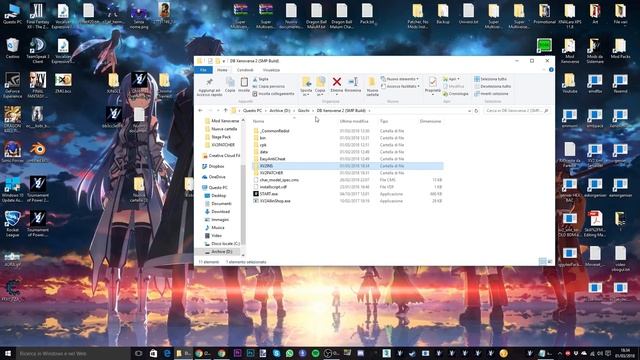Open Nuovo elemento dropdown

pos(400,79)
